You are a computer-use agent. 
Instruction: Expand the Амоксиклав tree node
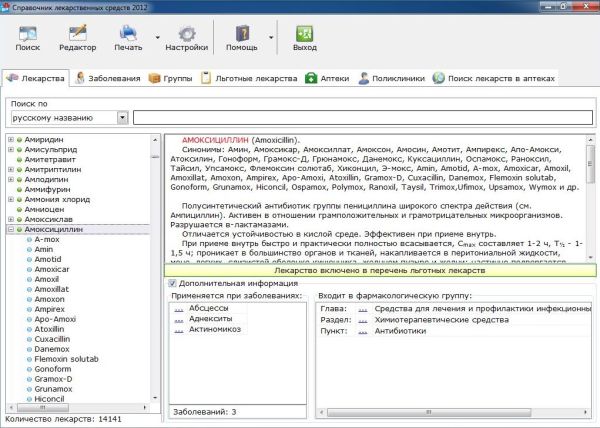click(11, 220)
